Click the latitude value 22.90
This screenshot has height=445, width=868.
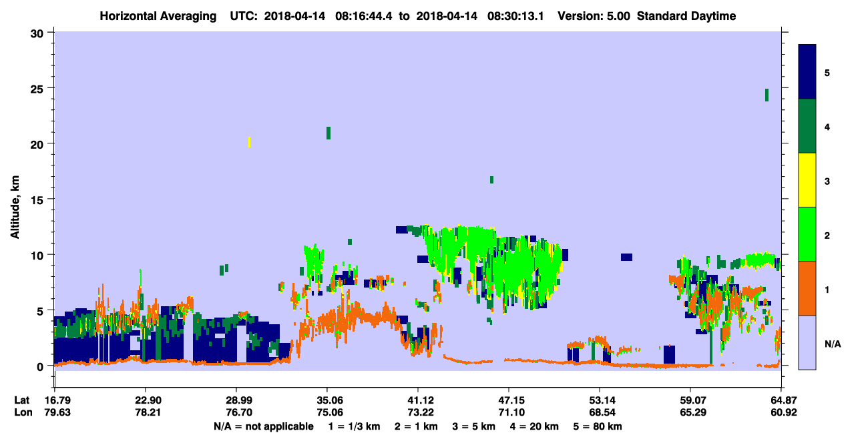tap(145, 400)
